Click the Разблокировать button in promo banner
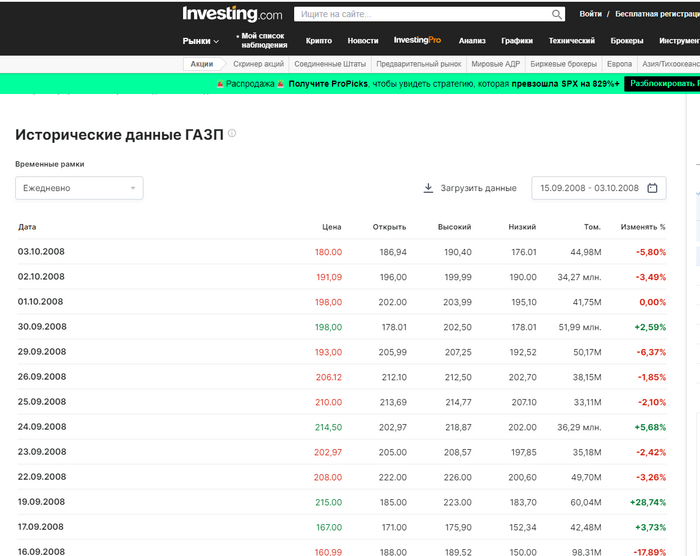The height and width of the screenshot is (556, 700). tap(661, 84)
